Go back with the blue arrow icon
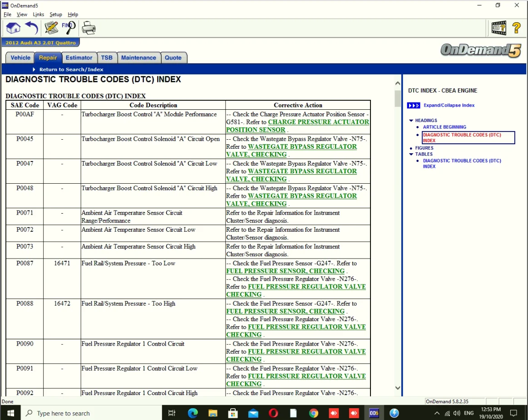528x420 pixels. (x=32, y=28)
